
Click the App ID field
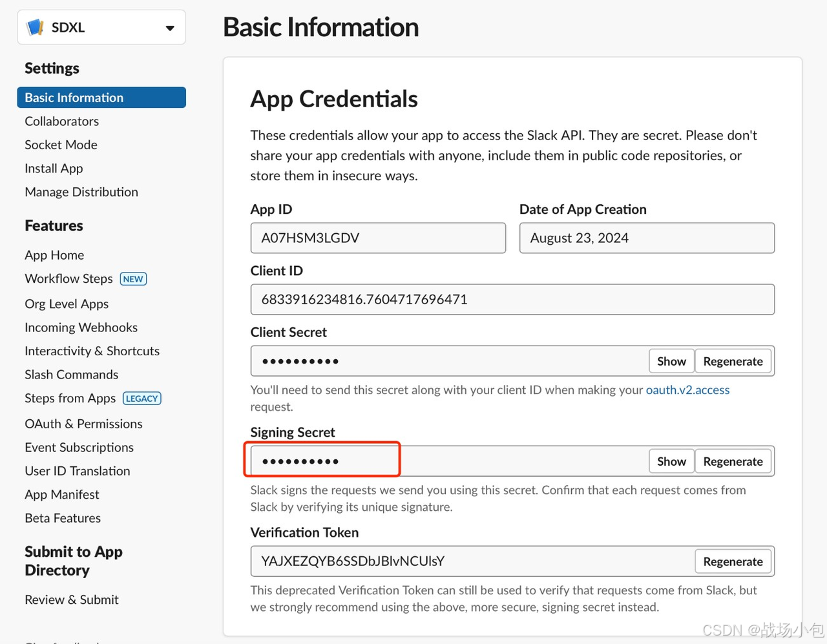coord(378,238)
